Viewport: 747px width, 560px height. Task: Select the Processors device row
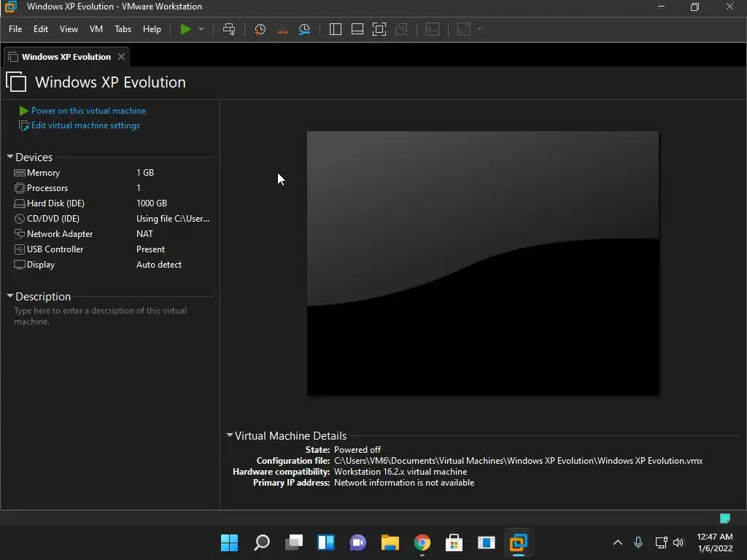[112, 187]
